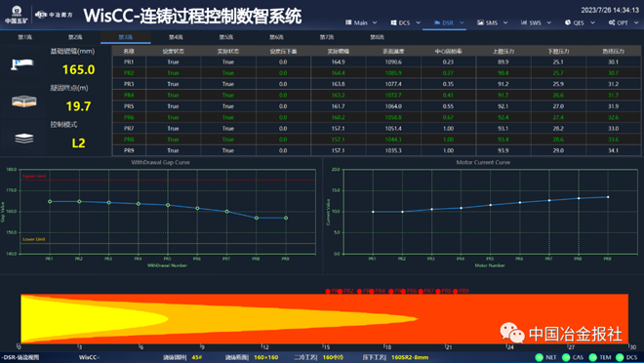Expand the Main menu dropdown arrow
Screen dimensions: 644x363
(x=375, y=23)
